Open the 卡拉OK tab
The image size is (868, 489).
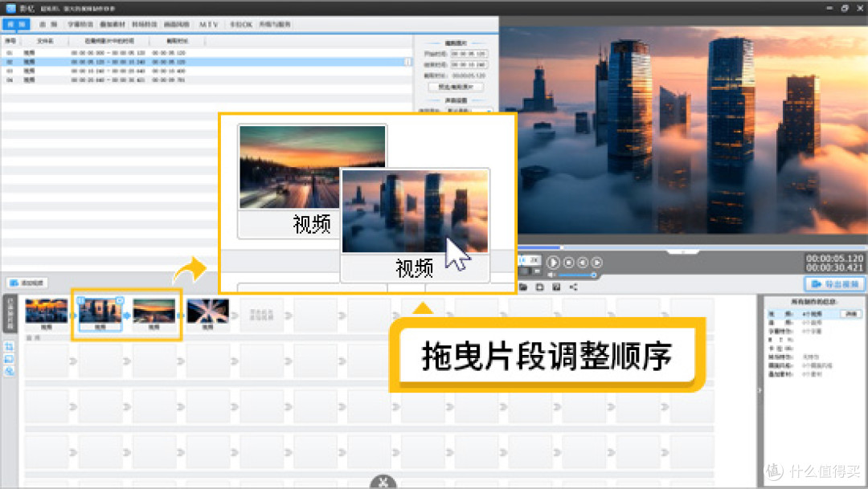click(x=241, y=24)
